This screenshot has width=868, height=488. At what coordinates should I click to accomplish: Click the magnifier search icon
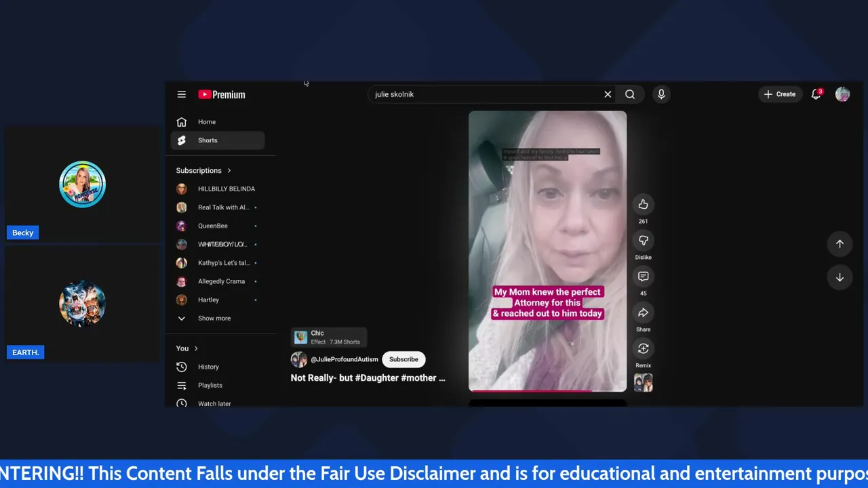point(630,94)
